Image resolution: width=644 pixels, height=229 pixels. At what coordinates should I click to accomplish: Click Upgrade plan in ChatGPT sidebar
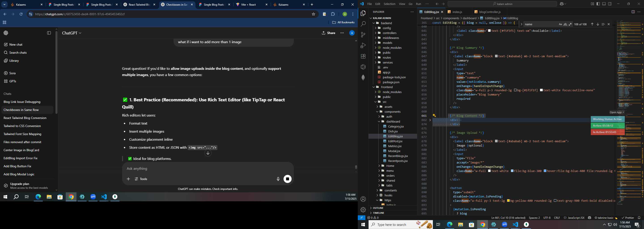[28, 186]
